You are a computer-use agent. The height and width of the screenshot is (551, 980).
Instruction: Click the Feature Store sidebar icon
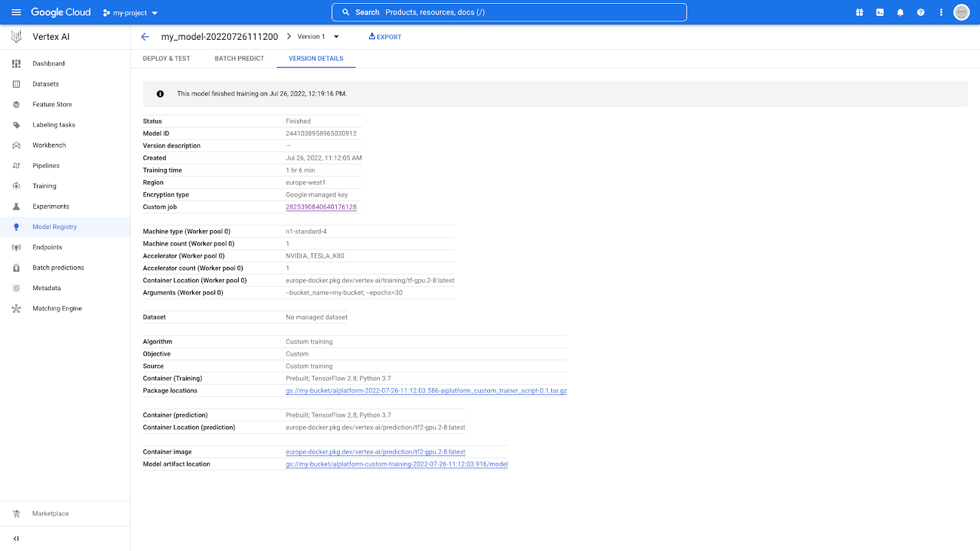pyautogui.click(x=17, y=105)
